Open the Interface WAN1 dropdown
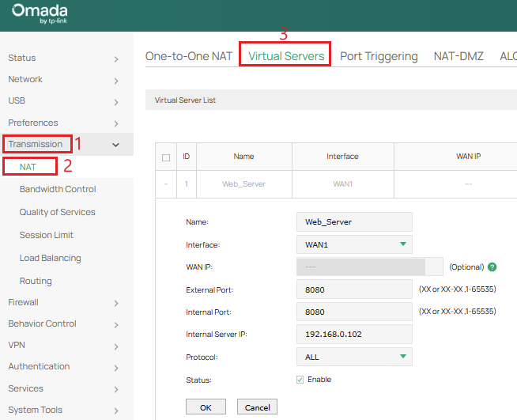The height and width of the screenshot is (420, 517). [x=354, y=244]
